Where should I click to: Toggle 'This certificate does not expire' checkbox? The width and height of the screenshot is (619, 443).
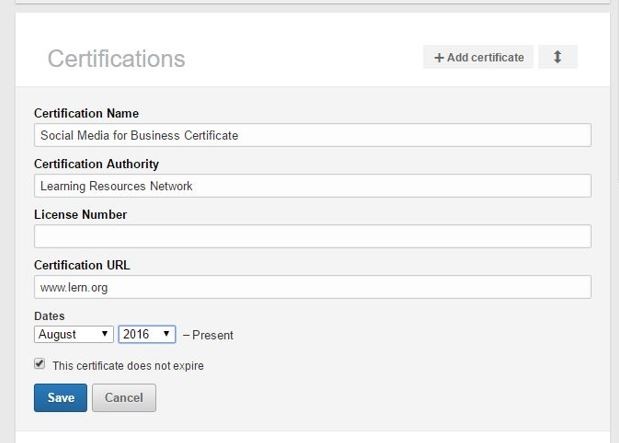click(x=40, y=365)
